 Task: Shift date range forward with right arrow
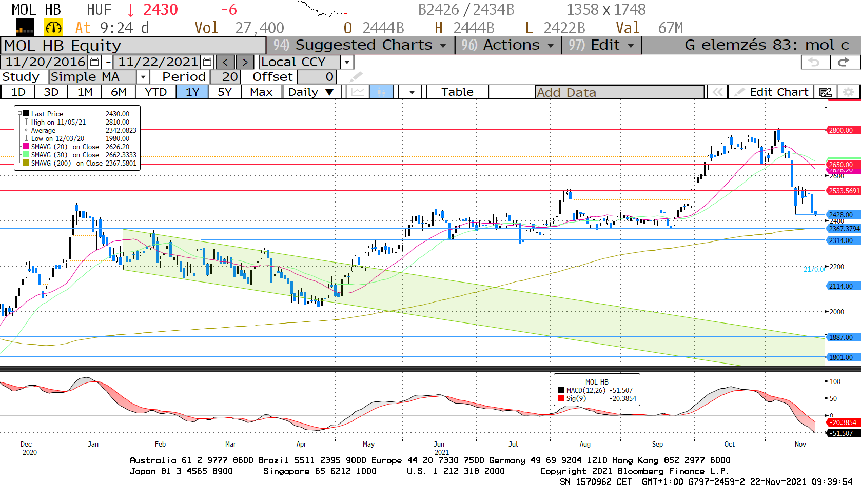click(x=245, y=62)
